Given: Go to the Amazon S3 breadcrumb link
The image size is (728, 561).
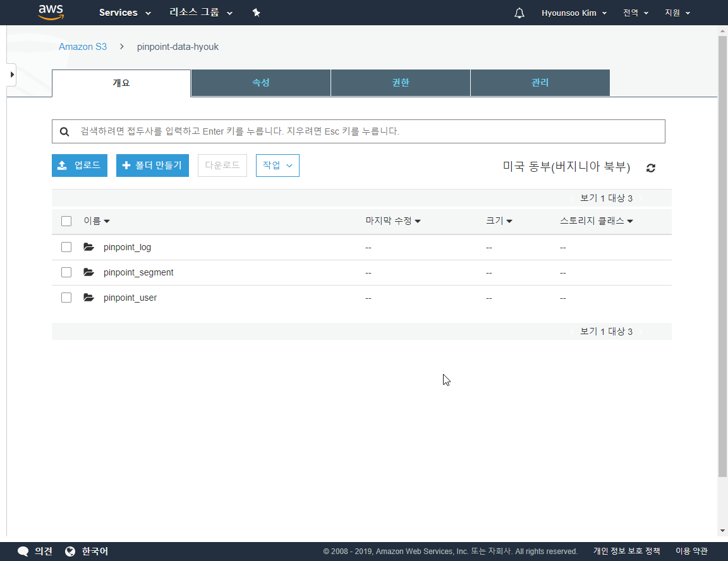Looking at the screenshot, I should tap(83, 47).
